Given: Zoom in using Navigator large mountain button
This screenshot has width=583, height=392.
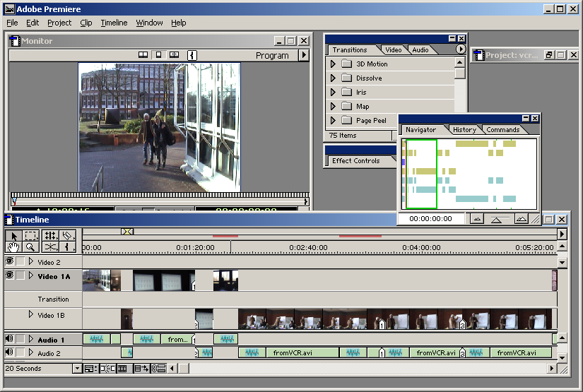Looking at the screenshot, I should [x=522, y=219].
